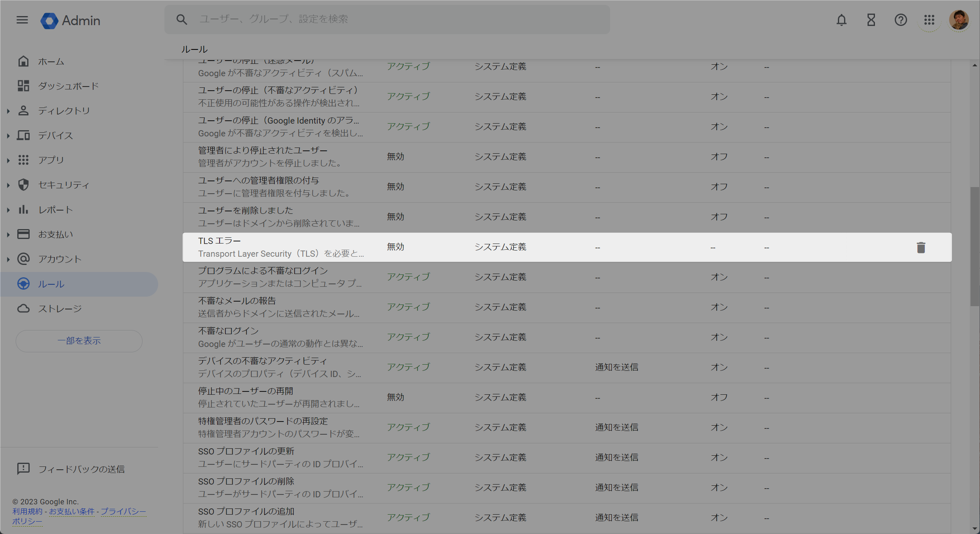The height and width of the screenshot is (534, 980).
Task: Expand the レポート section arrow
Action: coord(8,210)
